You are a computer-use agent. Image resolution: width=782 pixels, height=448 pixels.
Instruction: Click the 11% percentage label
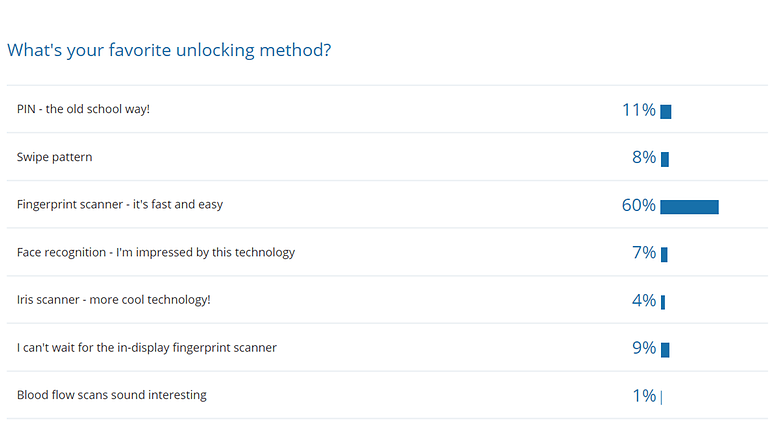pos(639,110)
